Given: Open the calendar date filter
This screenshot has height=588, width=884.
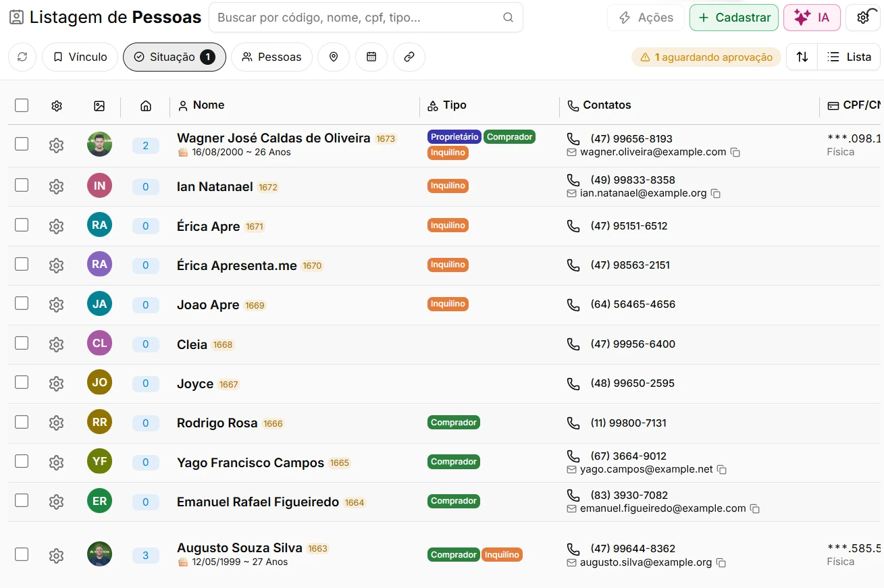Looking at the screenshot, I should 371,57.
